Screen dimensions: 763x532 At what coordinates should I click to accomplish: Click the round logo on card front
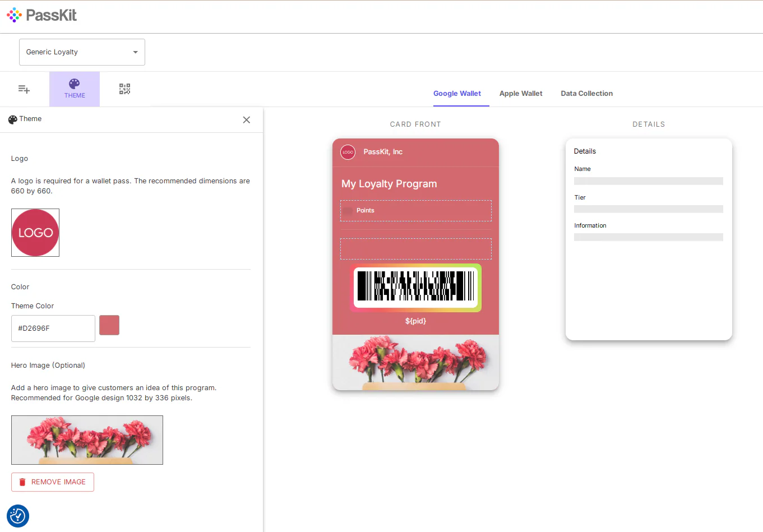[348, 152]
